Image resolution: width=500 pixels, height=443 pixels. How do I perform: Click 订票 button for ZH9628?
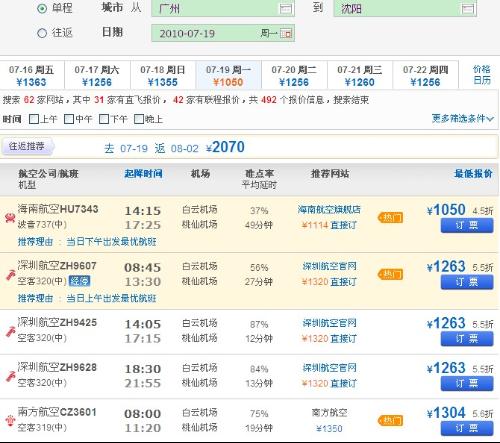[x=467, y=384]
